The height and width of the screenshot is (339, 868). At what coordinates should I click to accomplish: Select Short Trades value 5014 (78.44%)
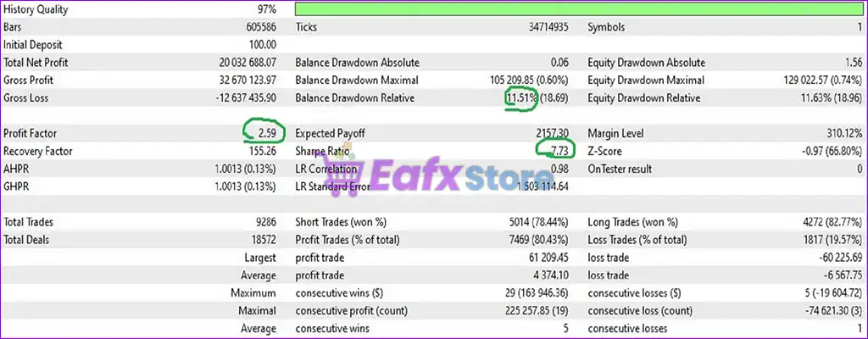[x=538, y=222]
